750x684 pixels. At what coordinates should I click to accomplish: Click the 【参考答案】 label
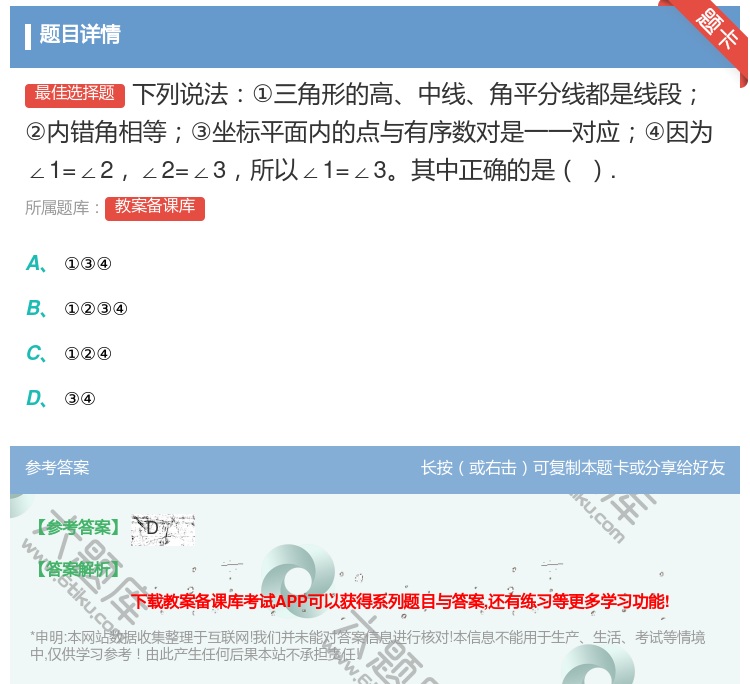click(x=78, y=528)
